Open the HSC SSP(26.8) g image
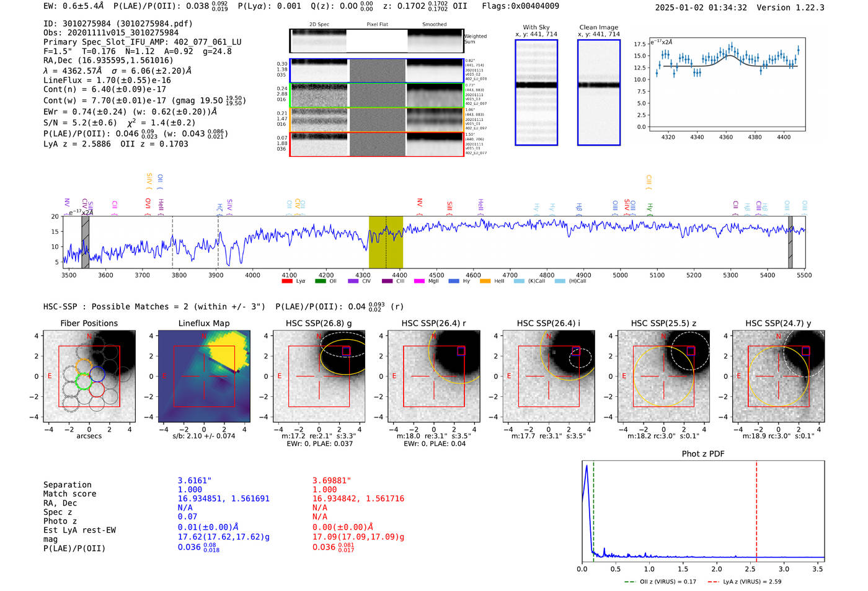 [319, 376]
